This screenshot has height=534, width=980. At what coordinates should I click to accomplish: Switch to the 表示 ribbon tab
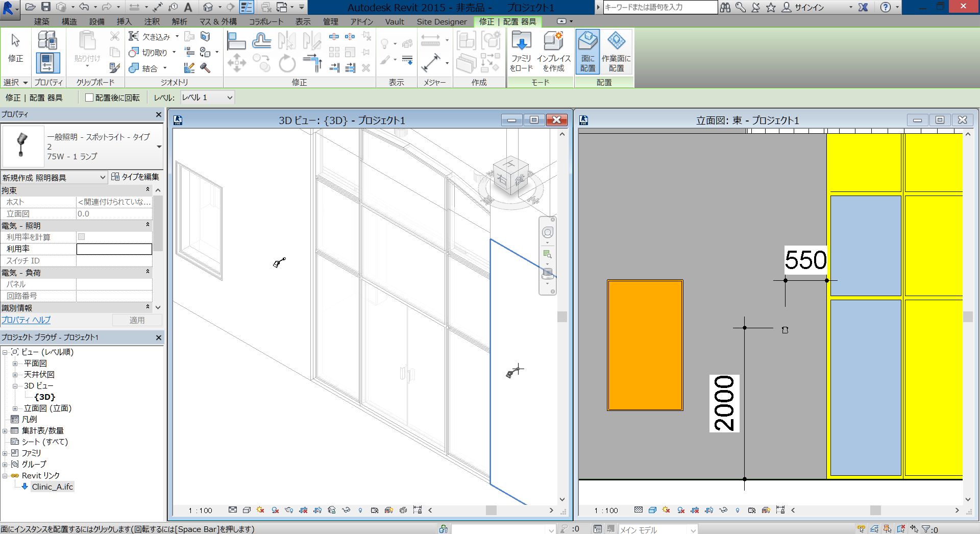(303, 21)
